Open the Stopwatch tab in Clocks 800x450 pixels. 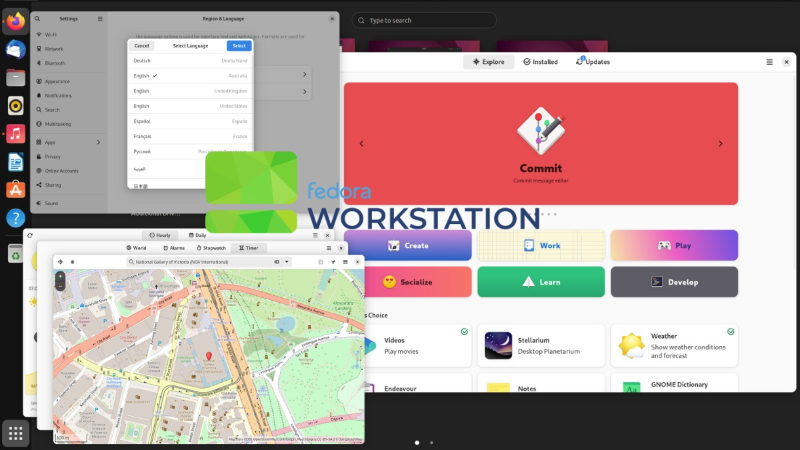211,248
